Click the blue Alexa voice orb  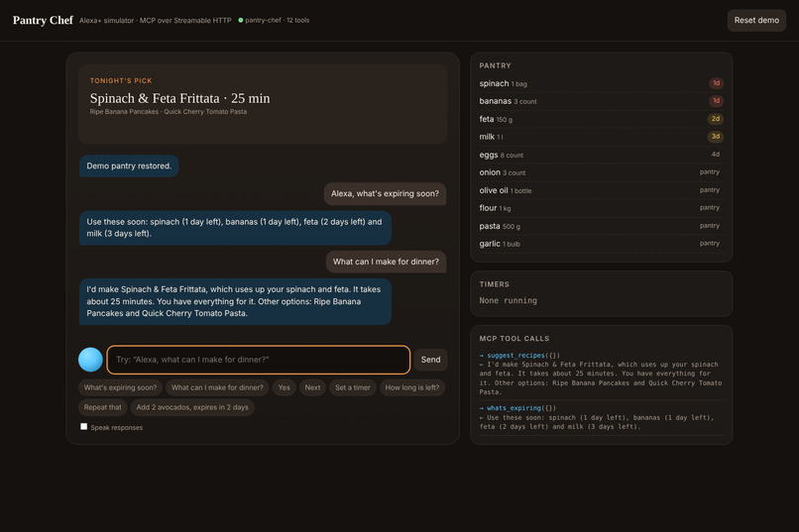point(90,360)
